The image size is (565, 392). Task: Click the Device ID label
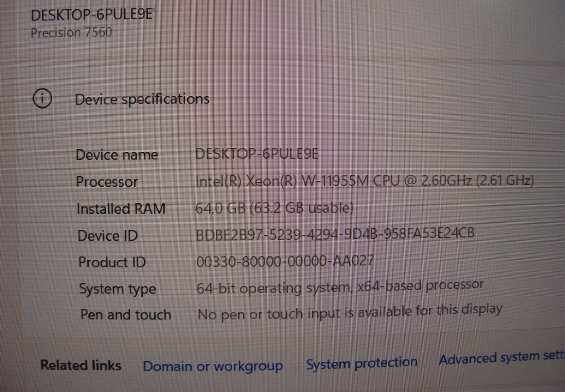pos(108,235)
